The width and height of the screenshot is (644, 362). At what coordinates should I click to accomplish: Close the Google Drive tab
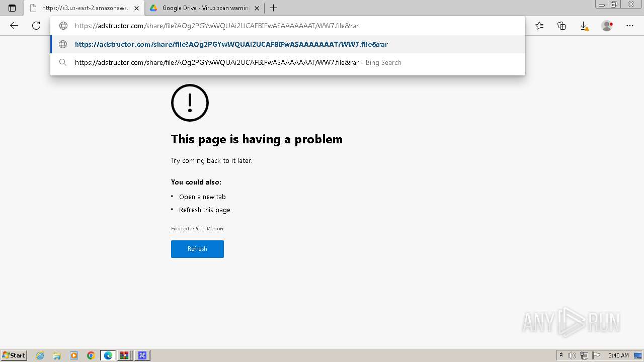[257, 8]
